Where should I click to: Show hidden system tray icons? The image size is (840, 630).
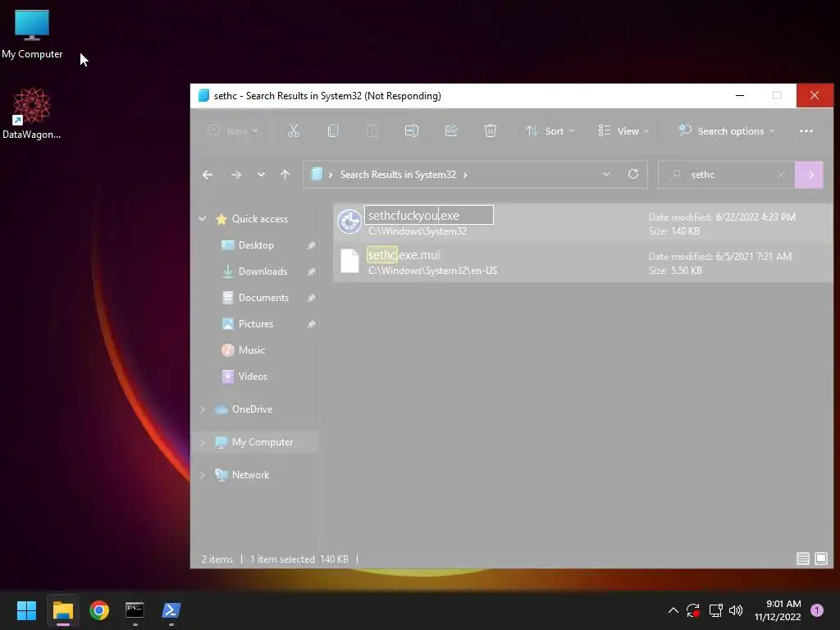tap(673, 610)
